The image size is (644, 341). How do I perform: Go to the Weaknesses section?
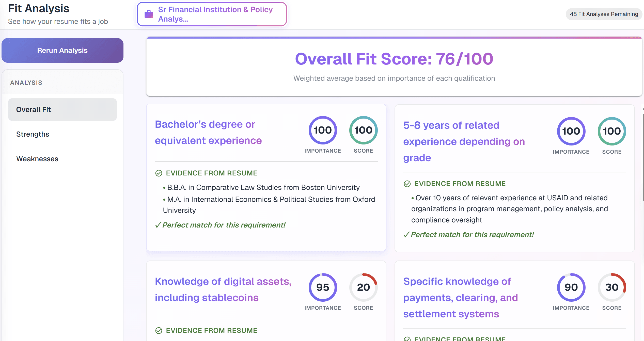(37, 159)
